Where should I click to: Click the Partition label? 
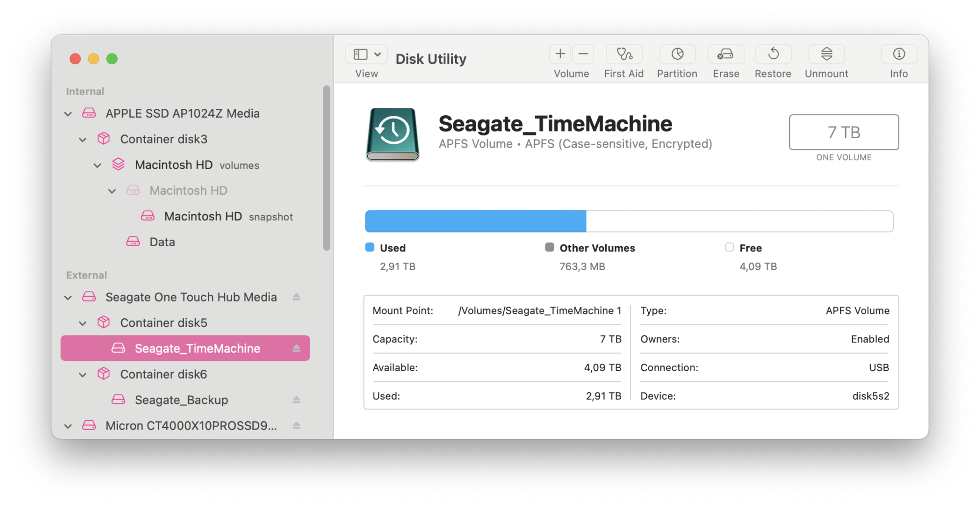pos(677,74)
